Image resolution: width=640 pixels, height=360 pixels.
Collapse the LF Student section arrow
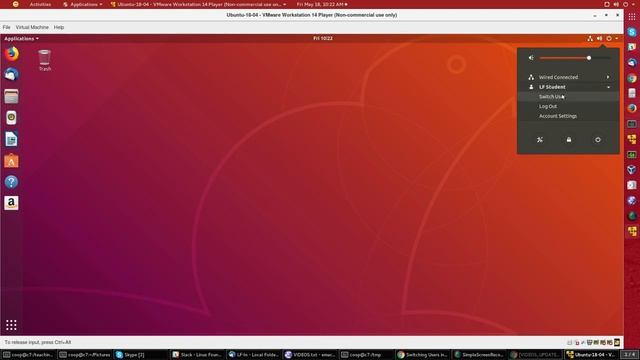(608, 87)
